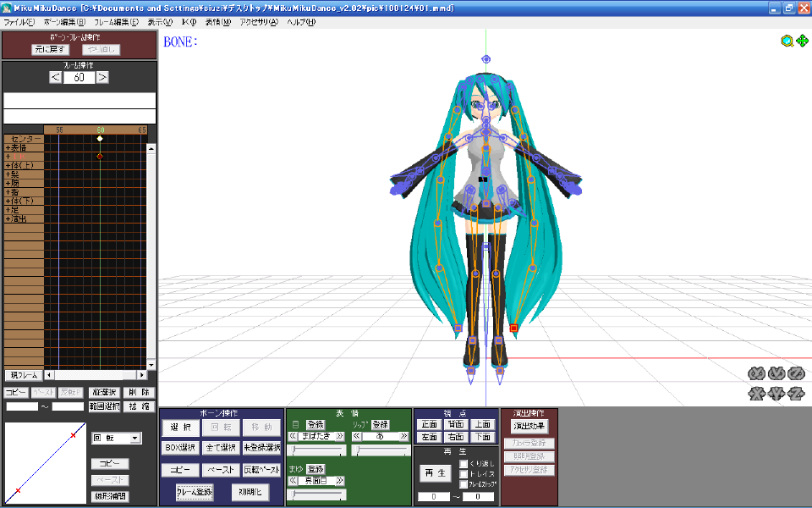This screenshot has width=812, height=508.
Task: Click the 全て選択 select all button
Action: pos(221,447)
